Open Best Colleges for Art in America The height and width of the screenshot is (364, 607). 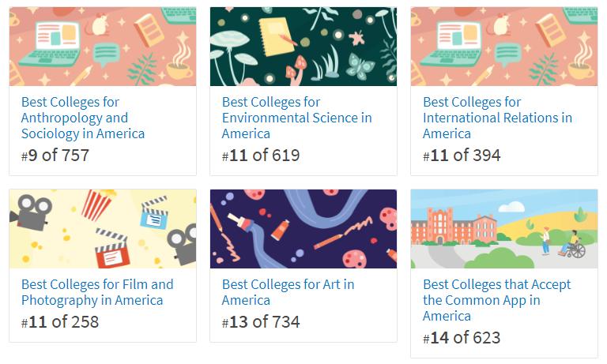(288, 292)
